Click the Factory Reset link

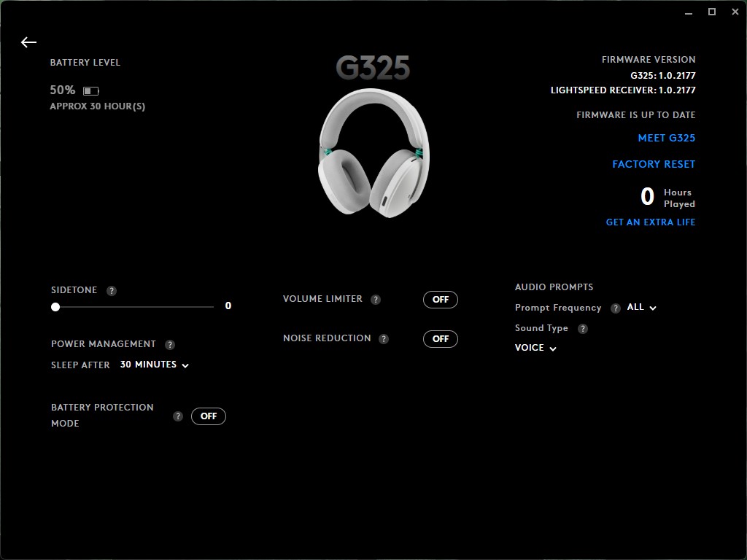(x=654, y=164)
